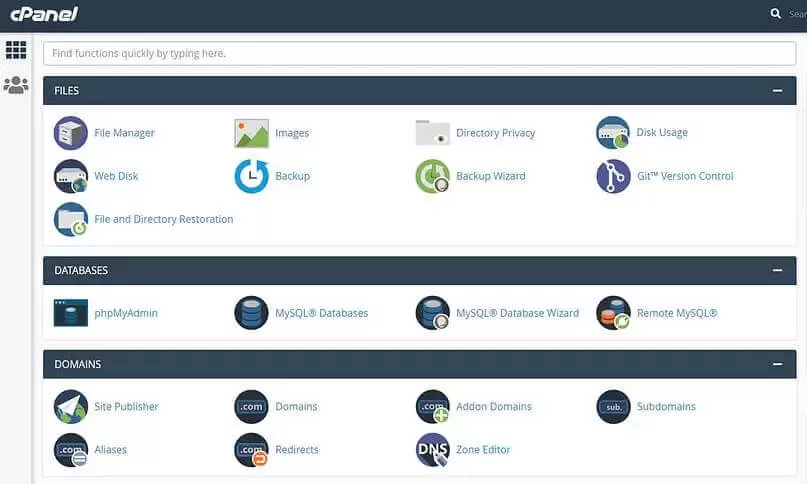The image size is (807, 484).
Task: Click the Find functions search field
Action: 419,54
